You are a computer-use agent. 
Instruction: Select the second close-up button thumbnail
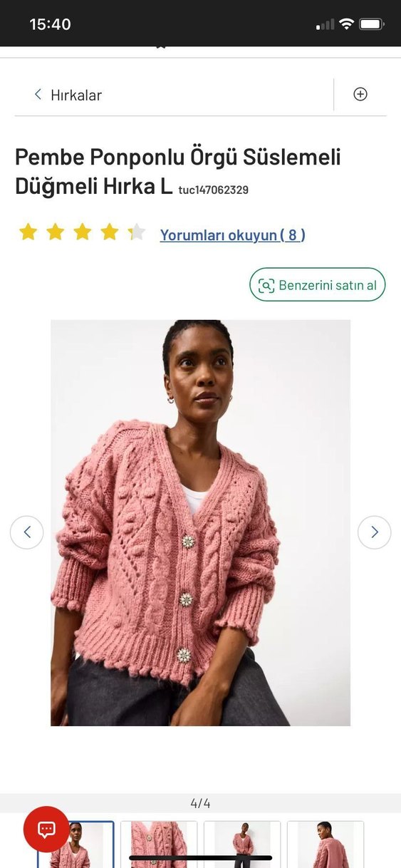click(x=159, y=844)
